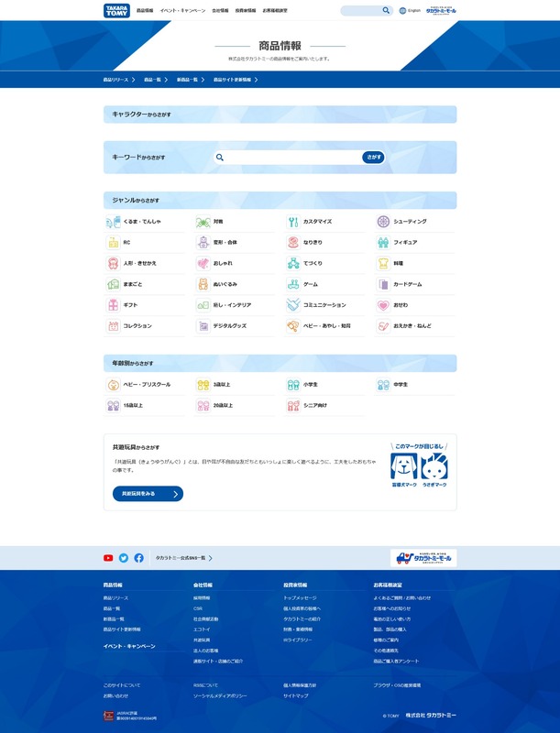Select the 対戦 genre icon
The image size is (560, 733).
coord(203,222)
